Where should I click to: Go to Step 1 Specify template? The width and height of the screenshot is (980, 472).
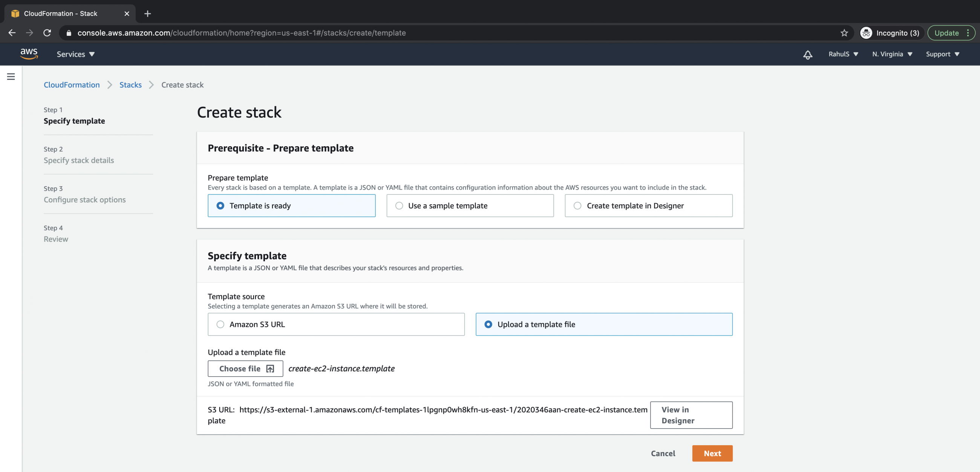click(74, 116)
